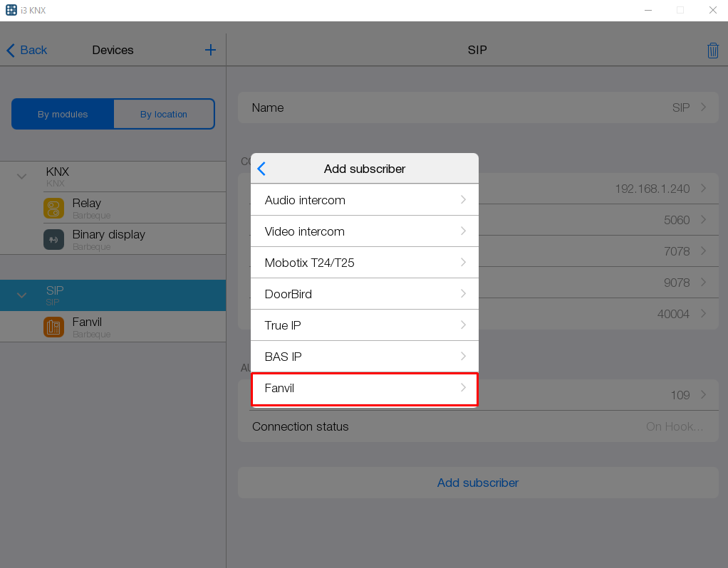Choose Audio intercom subscriber type
The width and height of the screenshot is (728, 568).
coord(364,200)
